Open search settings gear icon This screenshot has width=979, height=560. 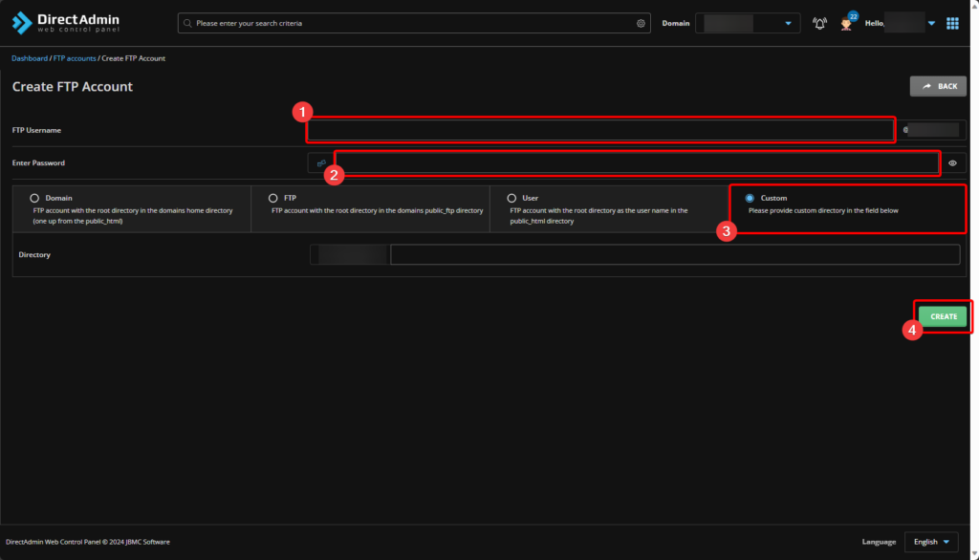641,23
